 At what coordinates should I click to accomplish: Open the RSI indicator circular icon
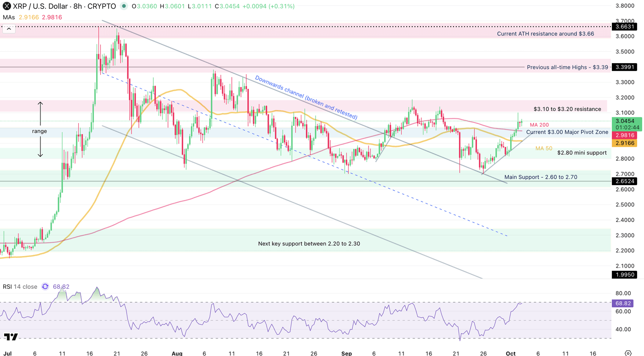point(45,286)
